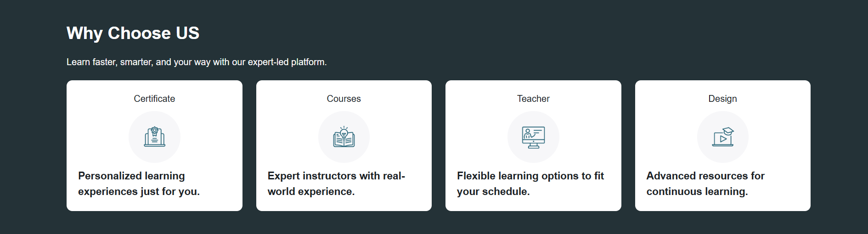
Task: Click the certificate laptop icon
Action: [154, 137]
